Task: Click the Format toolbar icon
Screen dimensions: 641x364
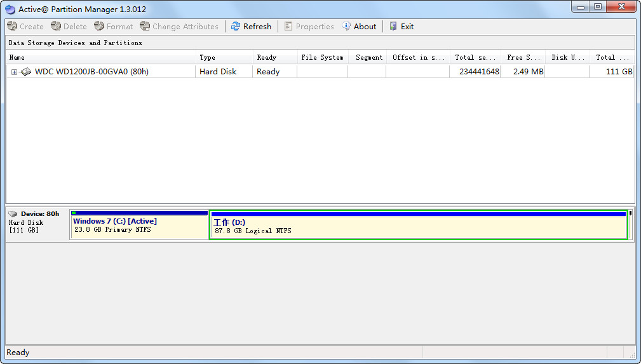Action: 99,26
